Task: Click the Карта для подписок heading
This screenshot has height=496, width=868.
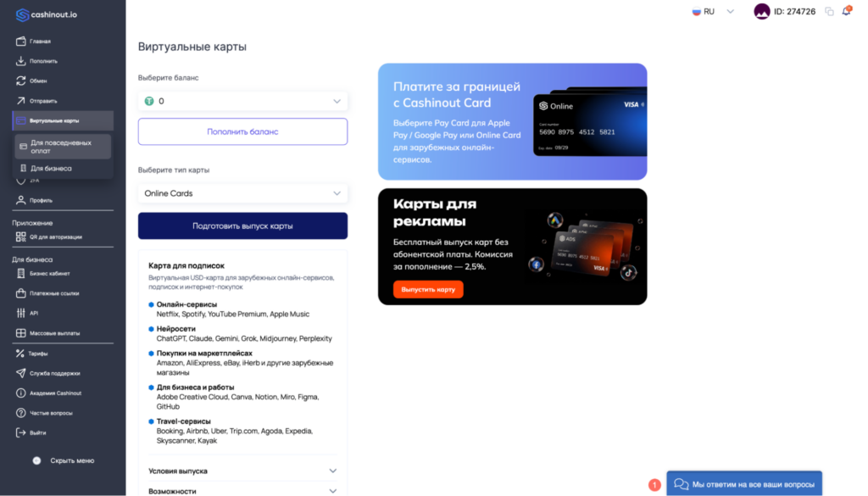Action: pos(186,265)
